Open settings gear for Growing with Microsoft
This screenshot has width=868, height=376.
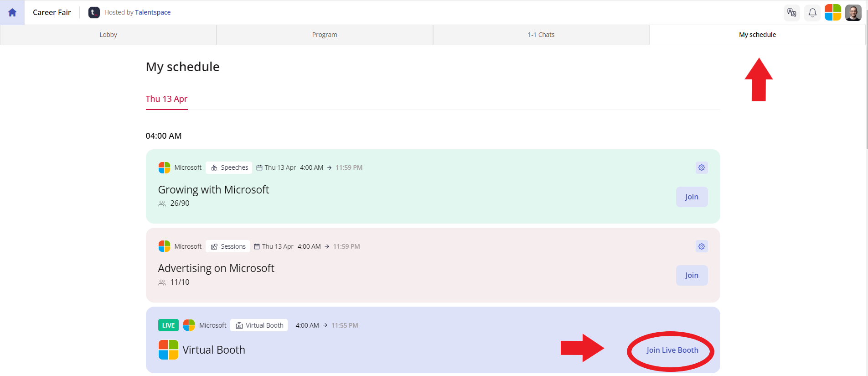pyautogui.click(x=702, y=167)
